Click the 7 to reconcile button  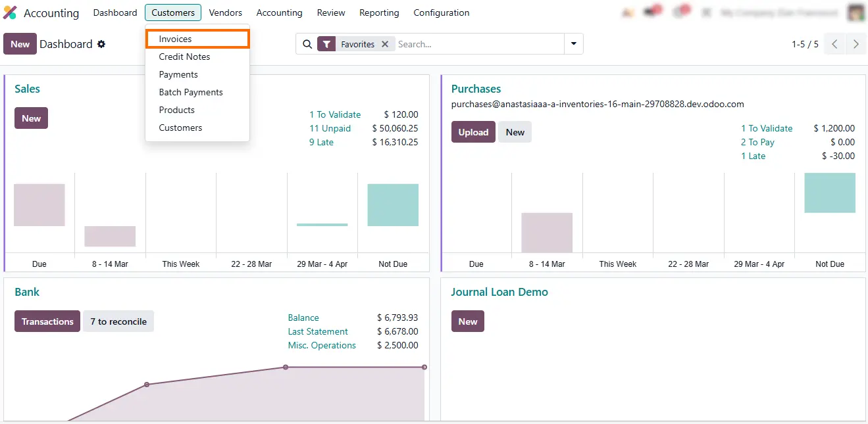point(118,321)
